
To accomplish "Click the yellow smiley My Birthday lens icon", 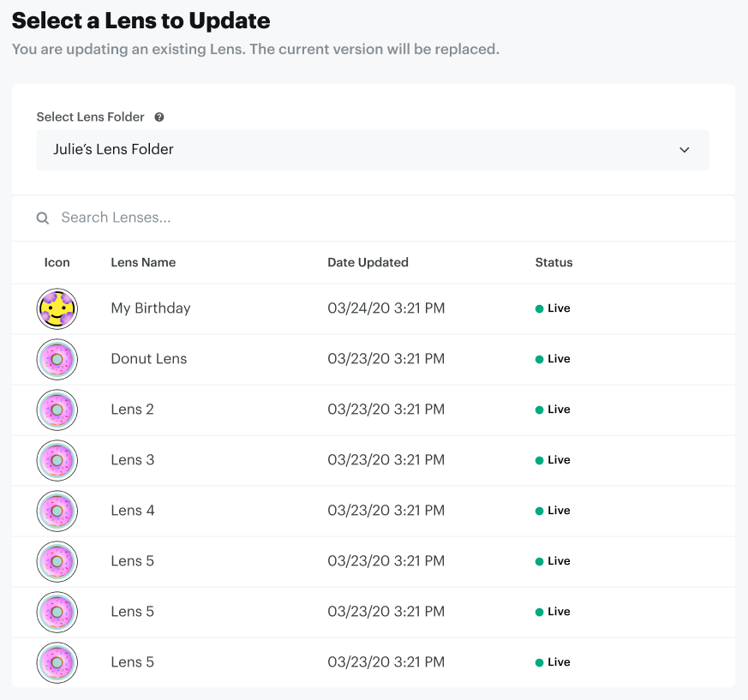I will tap(57, 308).
